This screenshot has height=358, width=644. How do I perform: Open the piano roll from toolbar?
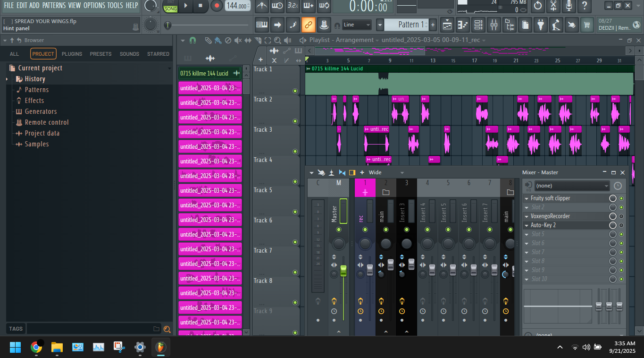click(462, 25)
